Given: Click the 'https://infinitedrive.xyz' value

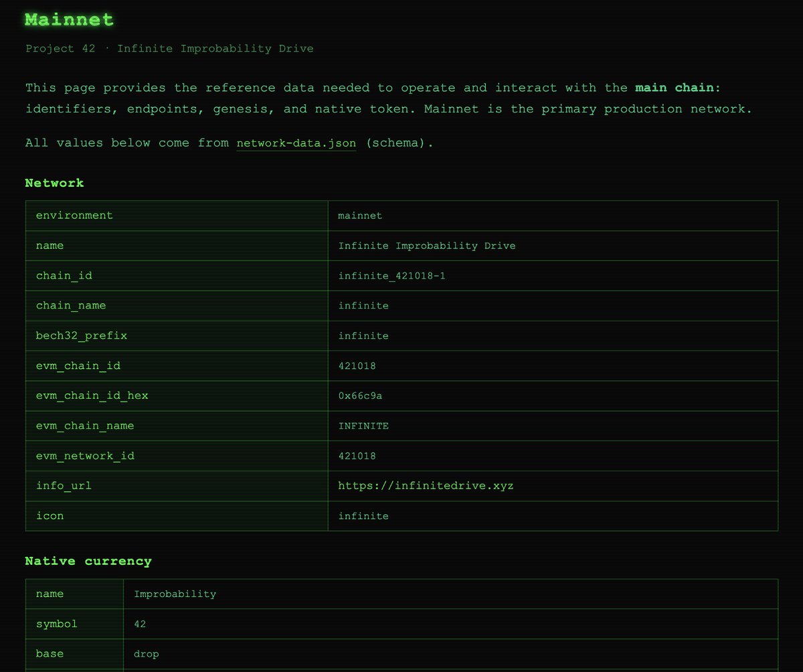Looking at the screenshot, I should (x=426, y=486).
